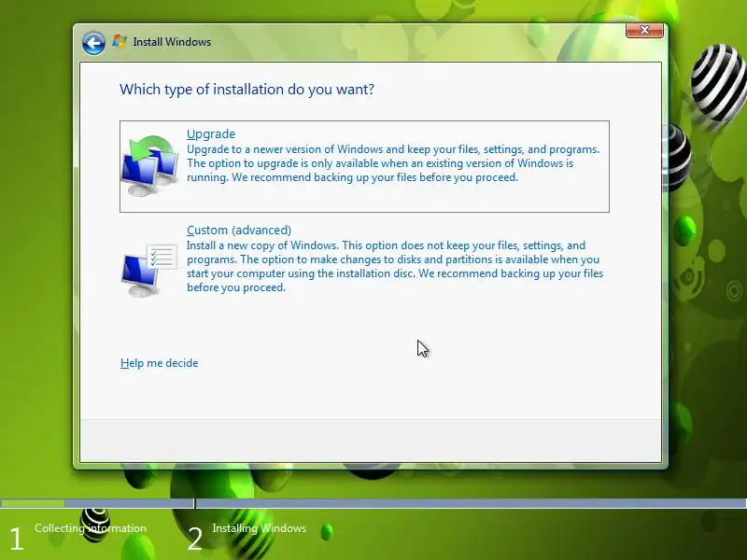Viewport: 747px width, 560px height.
Task: Click the Upgrade computers icon
Action: (148, 166)
